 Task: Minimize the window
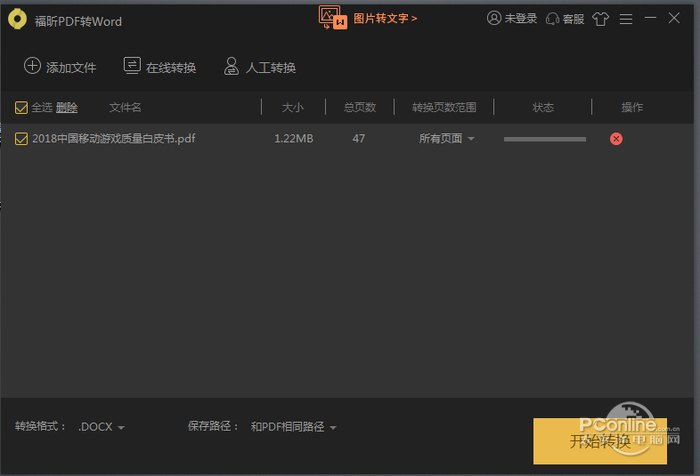pos(650,18)
